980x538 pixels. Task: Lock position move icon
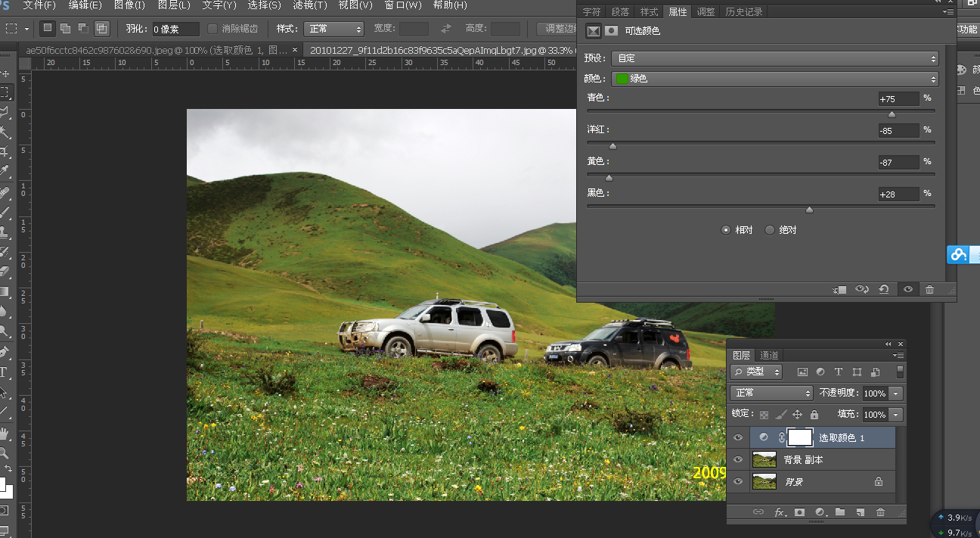point(798,415)
